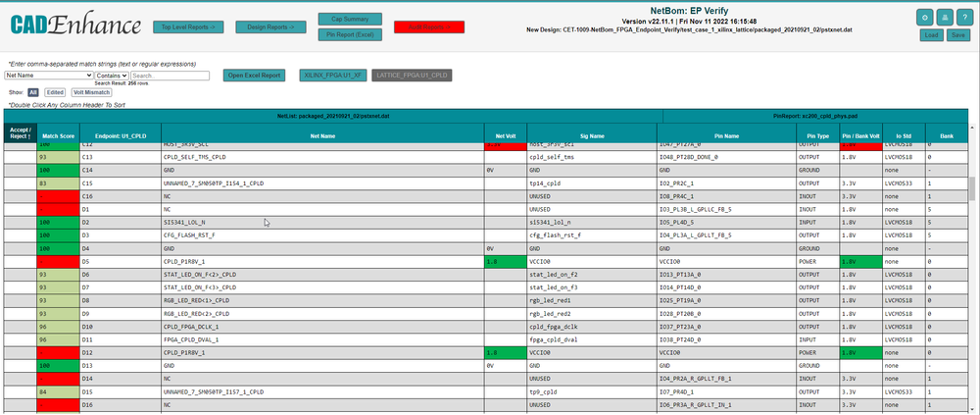Click the 84 match score cell in row D15
The image size is (980, 415).
coord(58,391)
